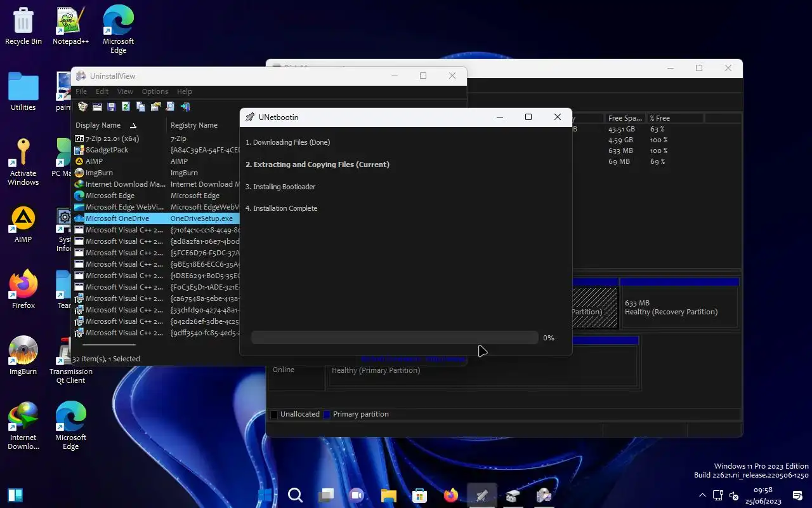
Task: Select the Microsoft OneDrive cloud icon row
Action: pyautogui.click(x=79, y=218)
